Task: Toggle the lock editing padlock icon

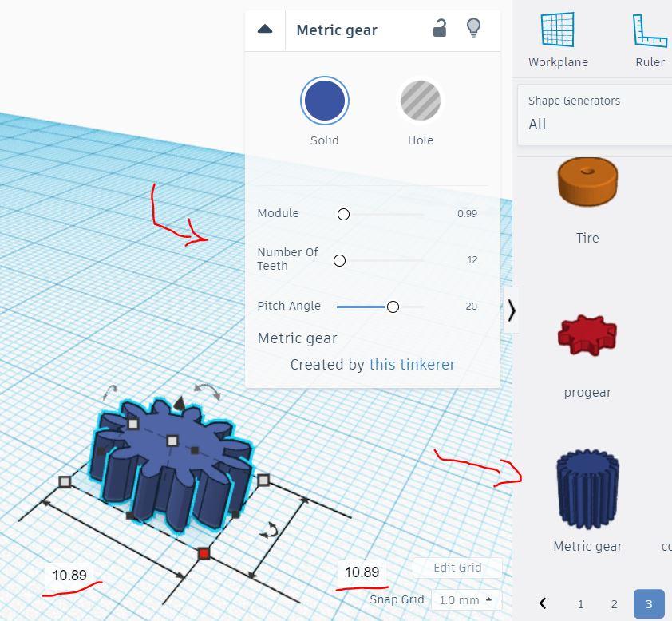Action: [x=440, y=28]
